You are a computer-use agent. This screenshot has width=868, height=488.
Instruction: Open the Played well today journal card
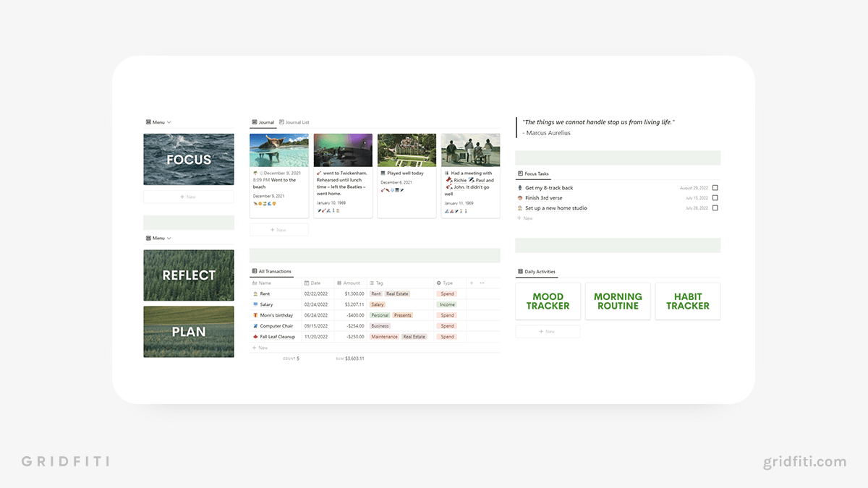point(407,176)
